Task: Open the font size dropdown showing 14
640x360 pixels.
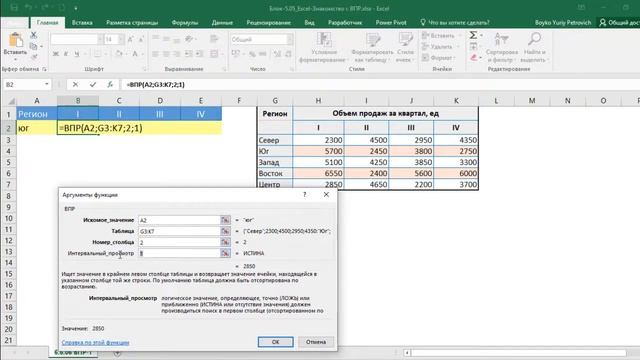Action: [x=121, y=39]
